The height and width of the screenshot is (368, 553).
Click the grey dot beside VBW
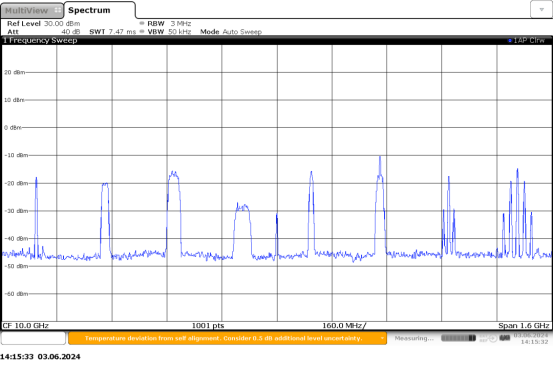(x=142, y=32)
